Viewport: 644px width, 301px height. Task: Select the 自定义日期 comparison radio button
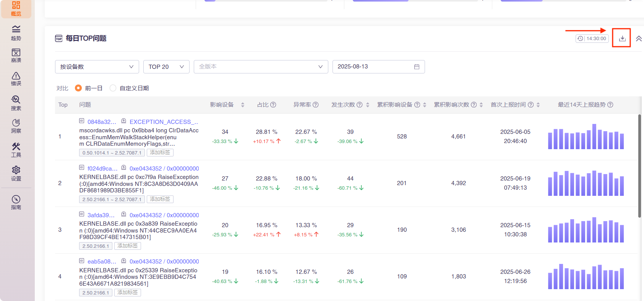pos(113,88)
